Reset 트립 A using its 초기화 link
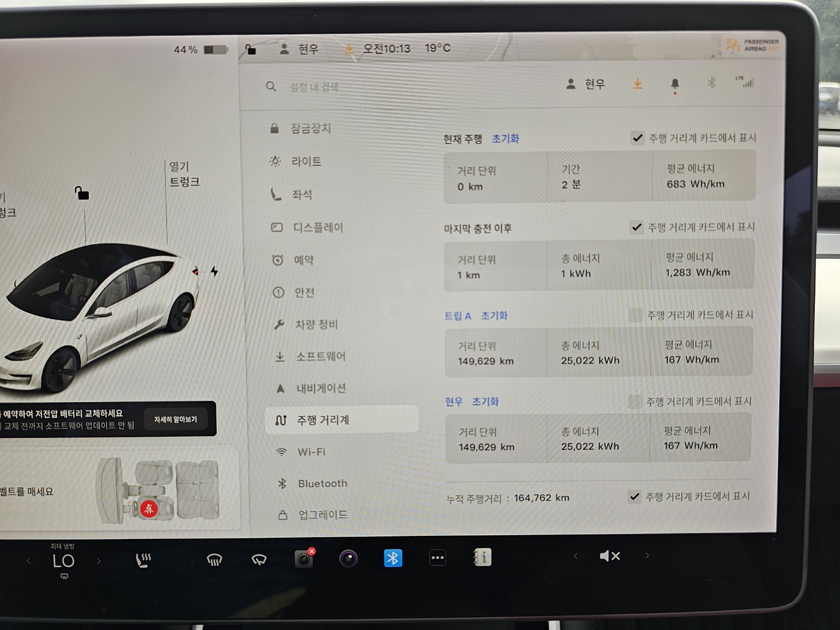Screen dimensions: 840x630 pyautogui.click(x=494, y=316)
